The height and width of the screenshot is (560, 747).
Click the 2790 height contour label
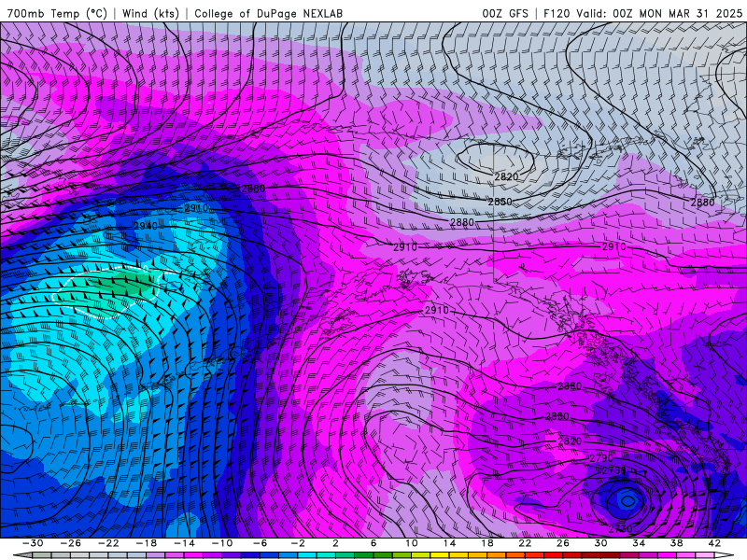(x=601, y=458)
